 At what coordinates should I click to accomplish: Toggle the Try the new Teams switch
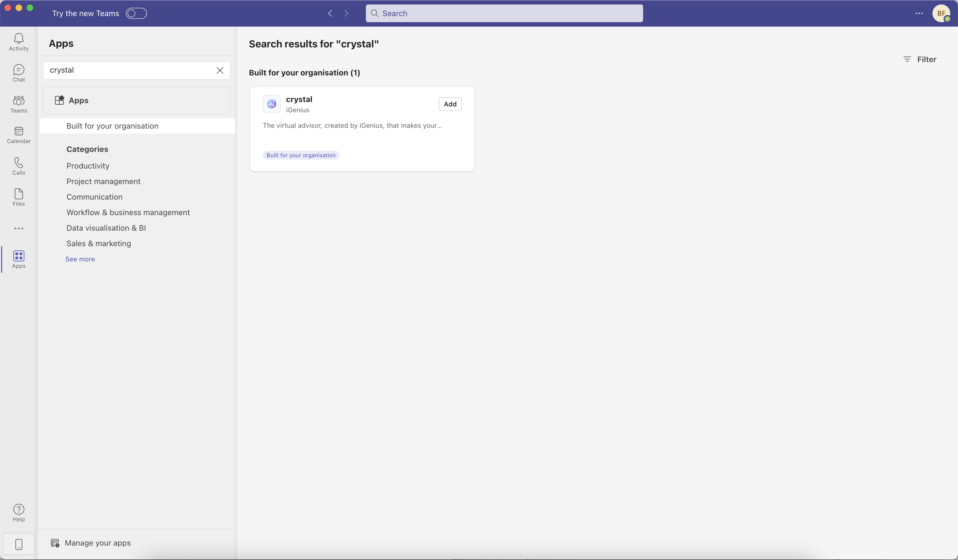(x=136, y=13)
